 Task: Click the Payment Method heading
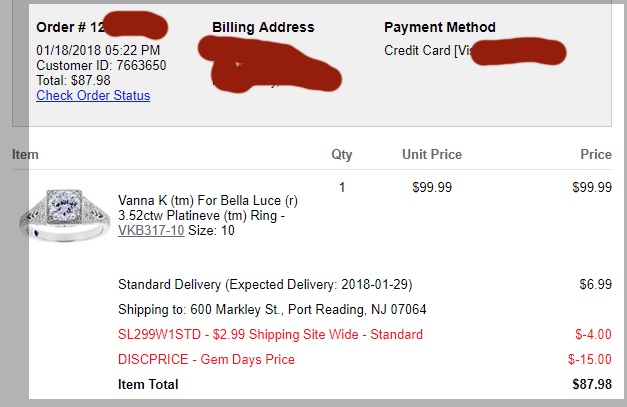[x=439, y=28]
